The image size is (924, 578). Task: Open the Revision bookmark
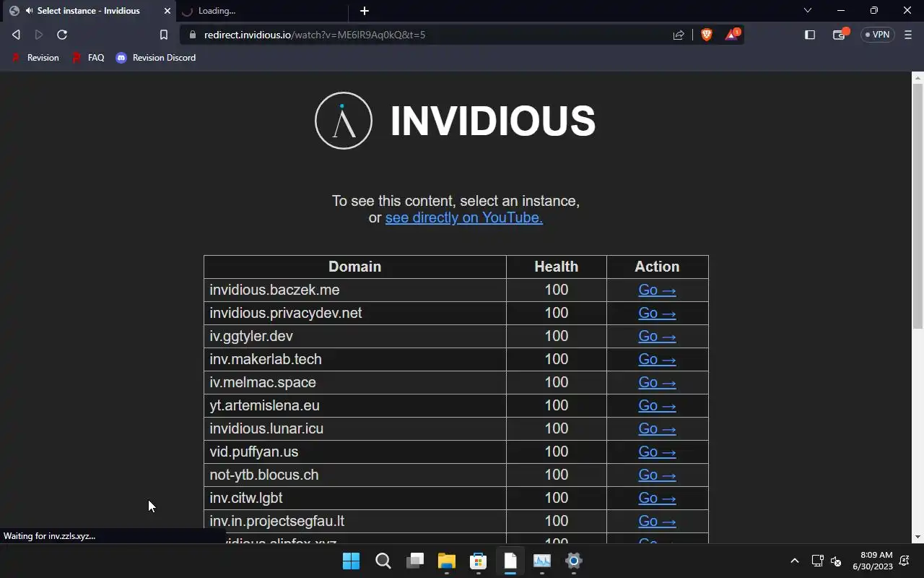35,58
